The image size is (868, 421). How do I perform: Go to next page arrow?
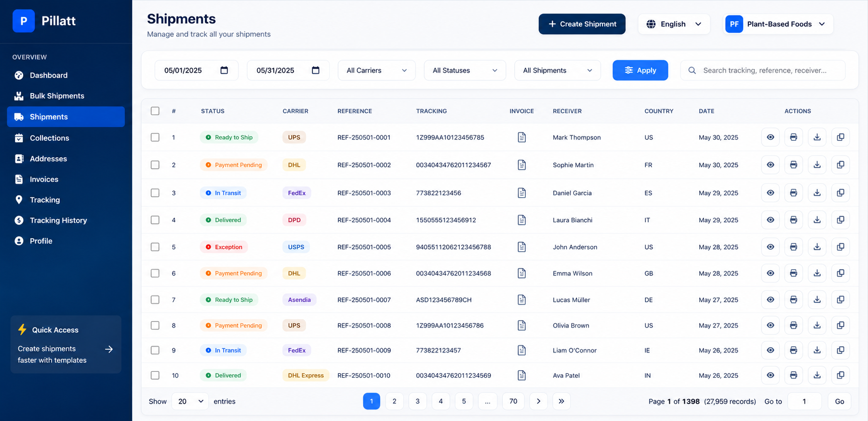click(538, 401)
